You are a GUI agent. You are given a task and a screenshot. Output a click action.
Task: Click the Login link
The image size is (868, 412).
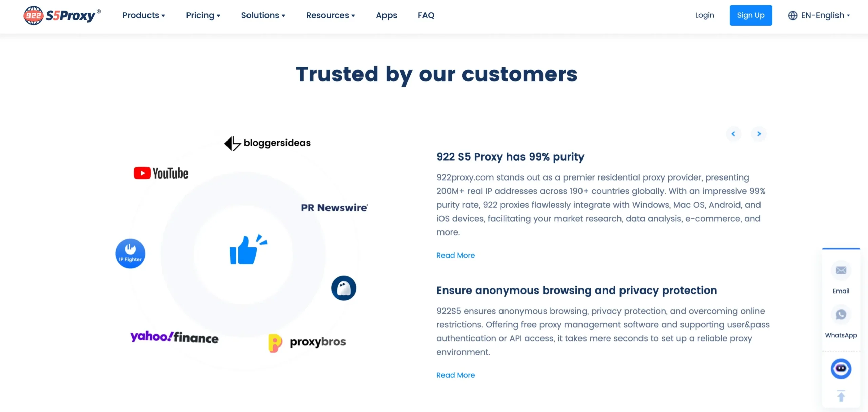coord(704,15)
